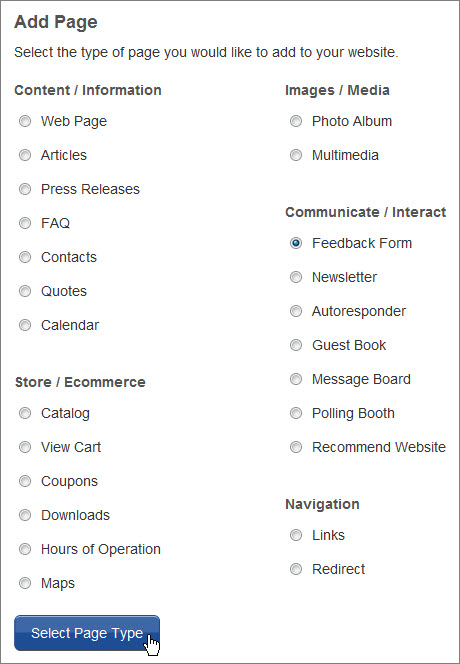The image size is (460, 664).
Task: Select Recommend Website option
Action: tap(296, 447)
